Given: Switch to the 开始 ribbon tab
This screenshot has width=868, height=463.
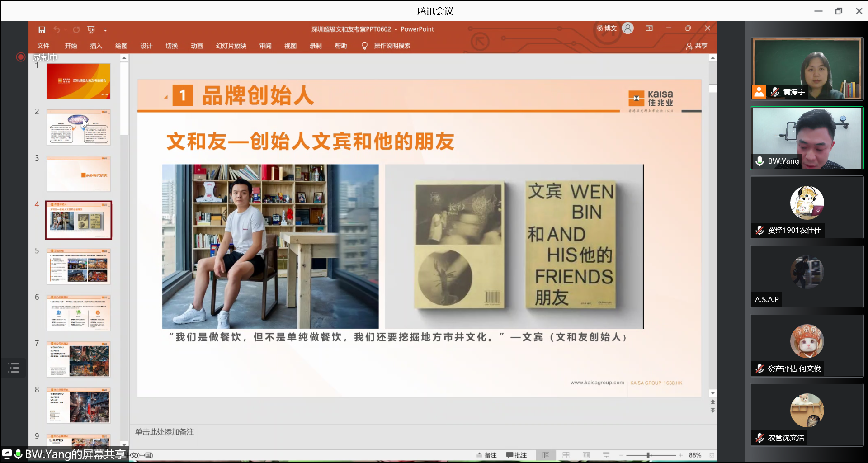Looking at the screenshot, I should pyautogui.click(x=71, y=46).
